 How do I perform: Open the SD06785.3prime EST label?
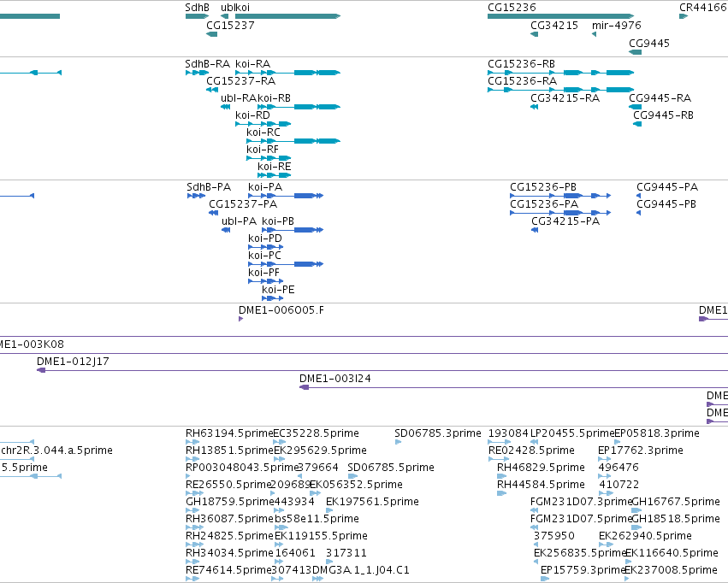(x=438, y=433)
